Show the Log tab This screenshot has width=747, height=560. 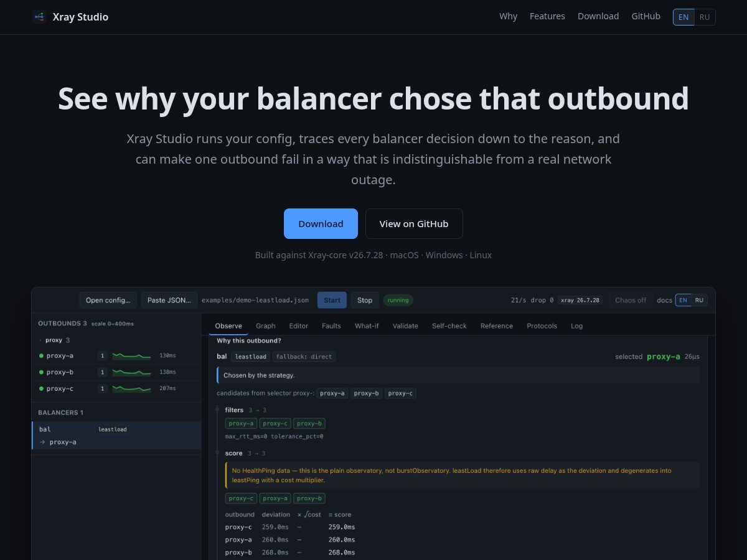(x=577, y=325)
